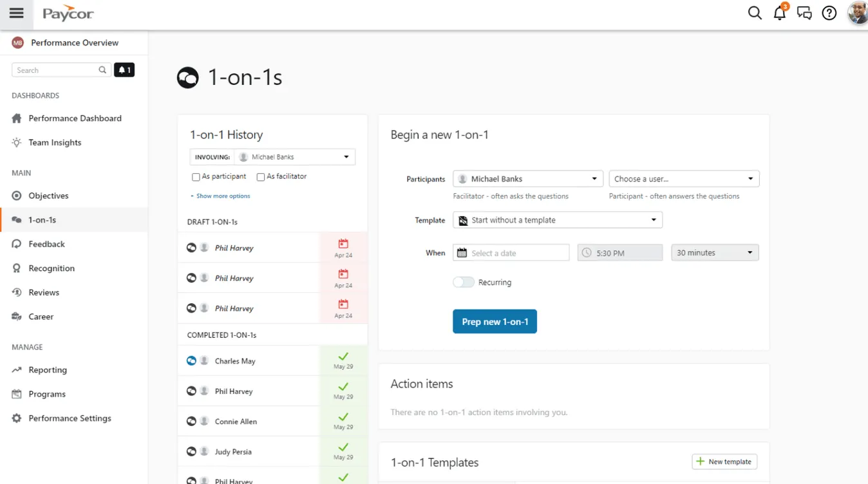The height and width of the screenshot is (484, 868).
Task: Click the MB Performance Overview badge
Action: point(17,42)
